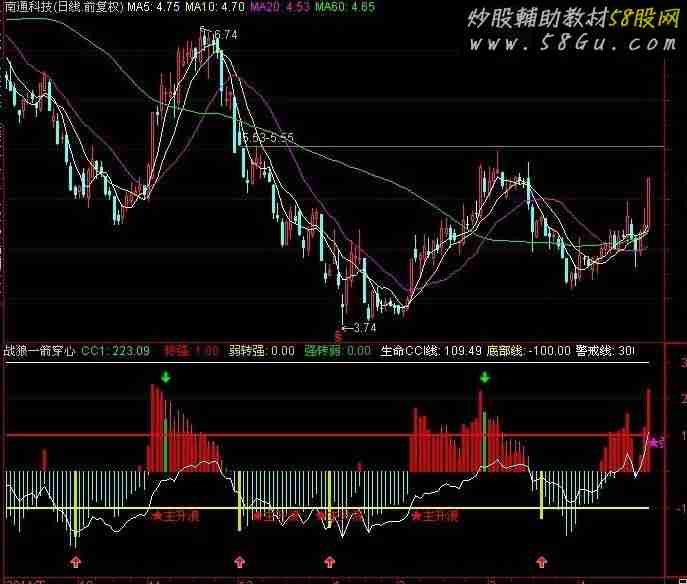Click the indicator name 战狼一箭穿心
This screenshot has width=687, height=584.
click(39, 350)
